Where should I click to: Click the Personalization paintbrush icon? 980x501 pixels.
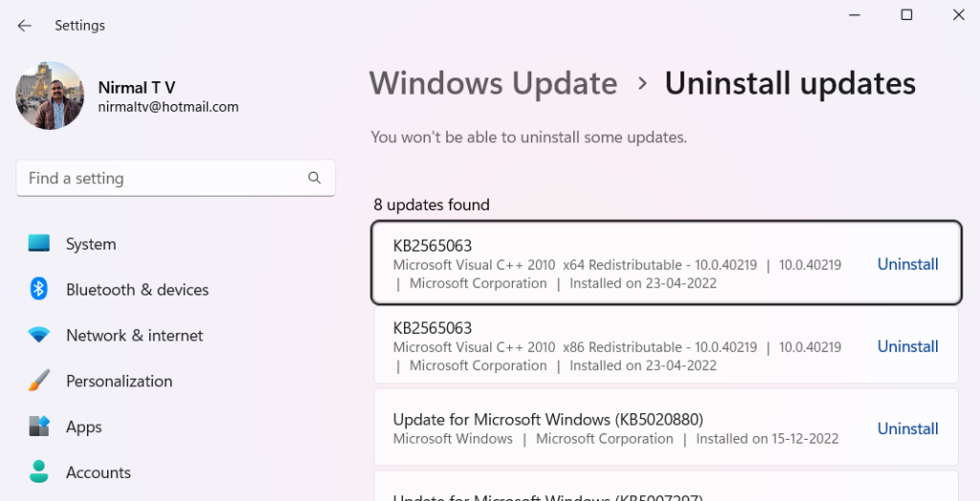(x=38, y=381)
